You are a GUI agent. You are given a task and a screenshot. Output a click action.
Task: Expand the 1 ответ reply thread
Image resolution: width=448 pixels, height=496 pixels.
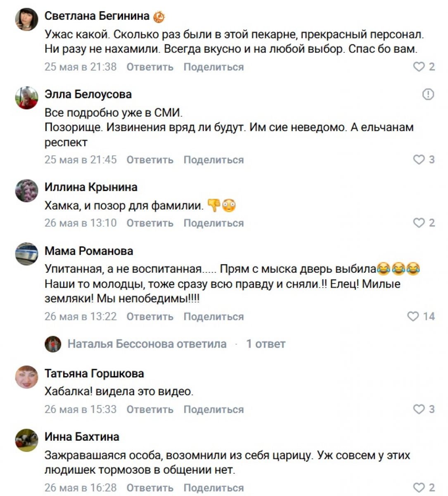pos(265,344)
